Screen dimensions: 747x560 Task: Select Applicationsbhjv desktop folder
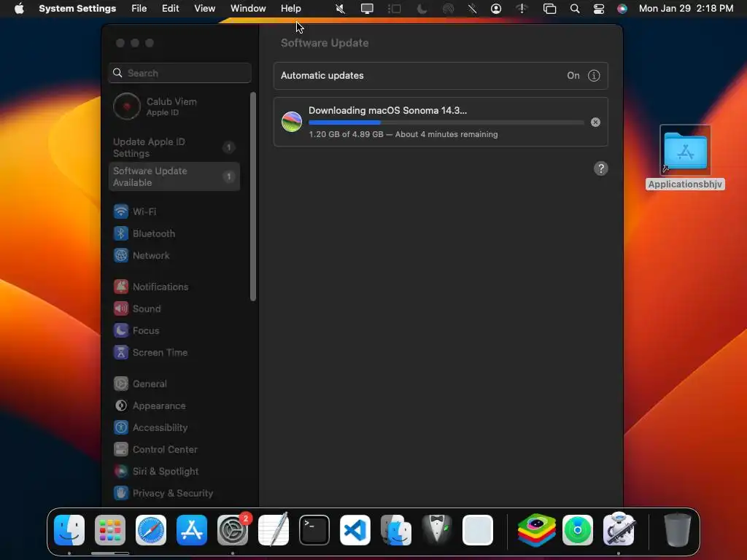click(686, 157)
